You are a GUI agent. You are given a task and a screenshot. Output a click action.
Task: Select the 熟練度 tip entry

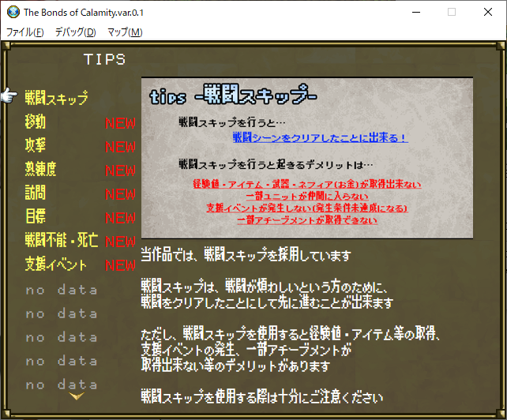40,169
